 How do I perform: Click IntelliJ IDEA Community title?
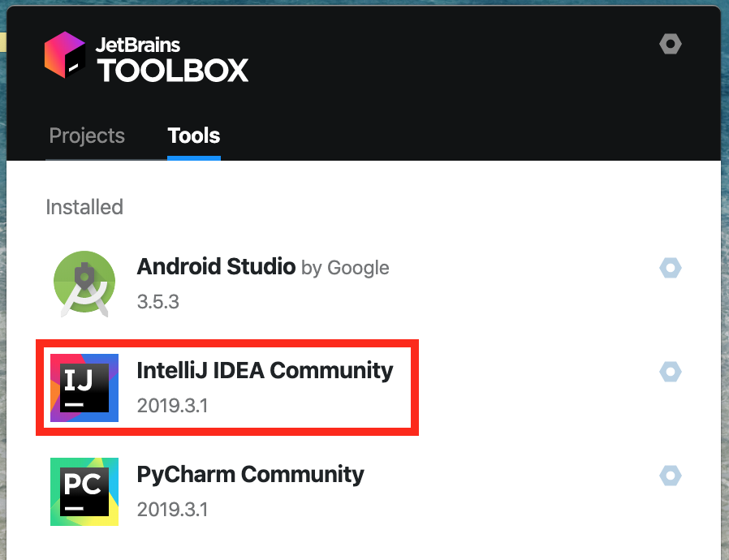pos(265,371)
